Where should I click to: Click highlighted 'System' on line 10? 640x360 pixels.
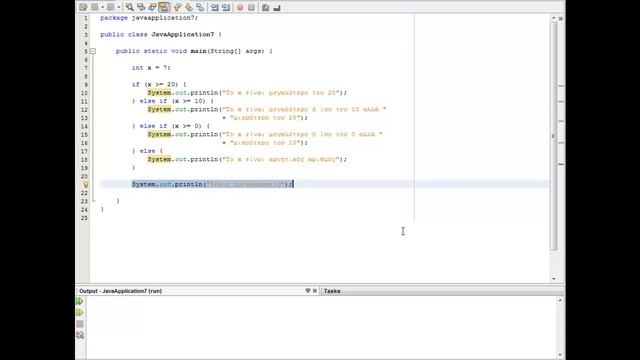(159, 93)
